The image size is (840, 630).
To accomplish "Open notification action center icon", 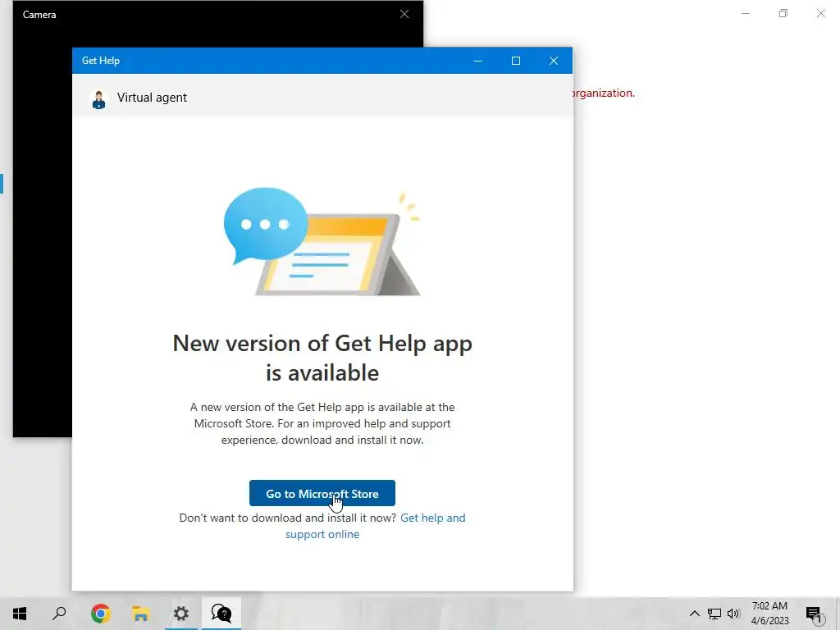I will click(815, 614).
